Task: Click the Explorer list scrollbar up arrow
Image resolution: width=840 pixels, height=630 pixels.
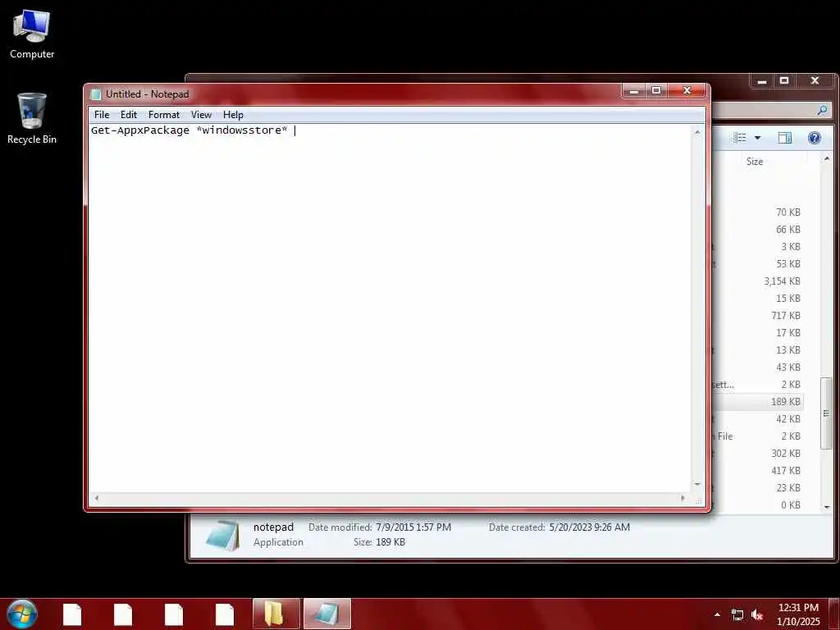Action: [x=827, y=158]
